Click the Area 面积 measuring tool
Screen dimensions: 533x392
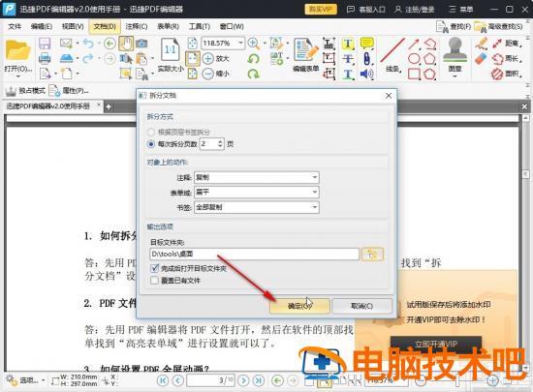coord(507,74)
